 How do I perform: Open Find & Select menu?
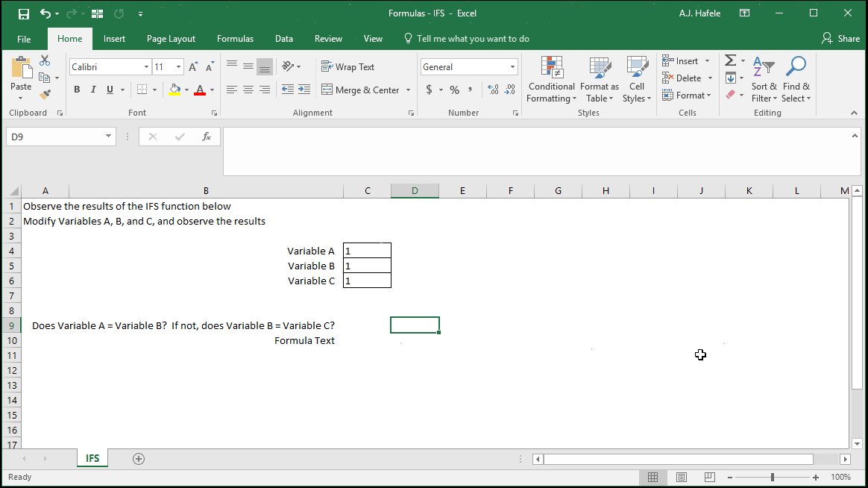pos(796,80)
